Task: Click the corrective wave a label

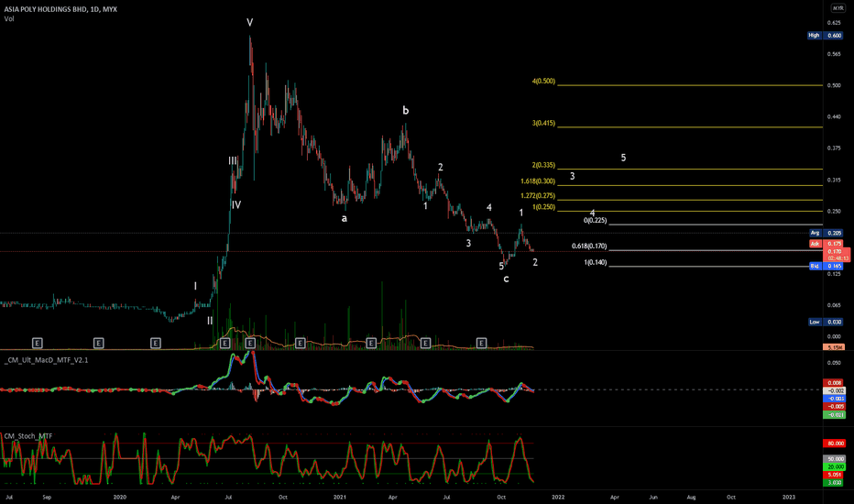Action: [345, 218]
